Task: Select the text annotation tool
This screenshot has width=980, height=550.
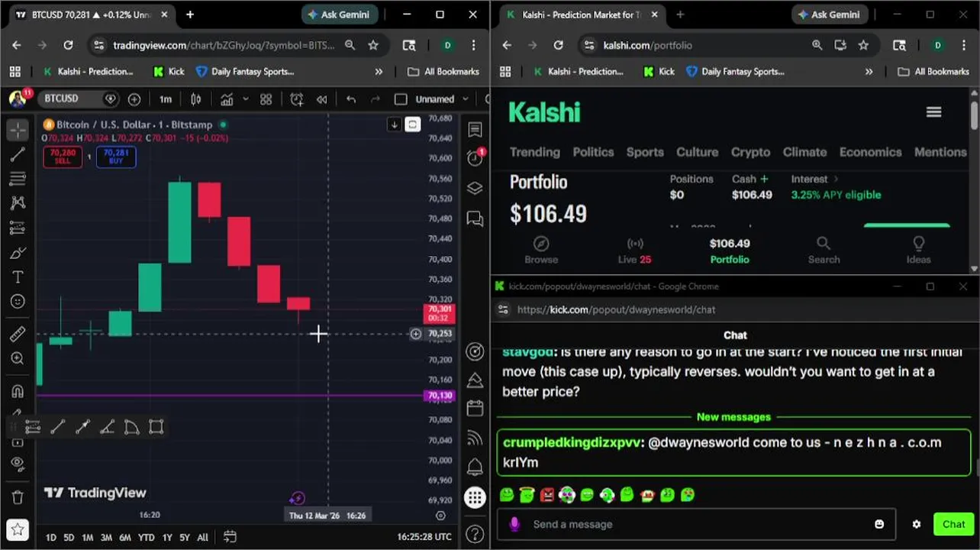Action: tap(18, 277)
